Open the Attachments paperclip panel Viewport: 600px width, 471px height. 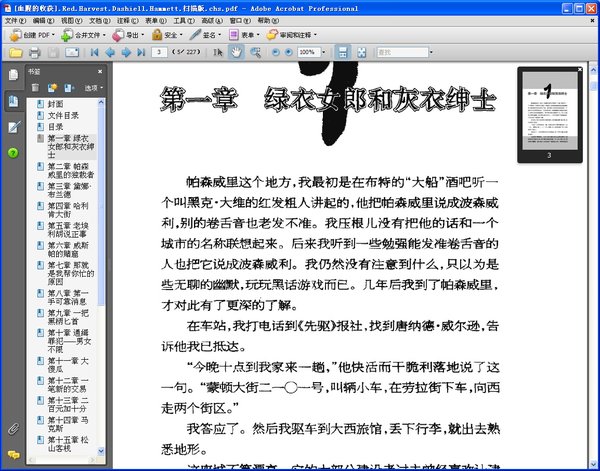point(13,429)
